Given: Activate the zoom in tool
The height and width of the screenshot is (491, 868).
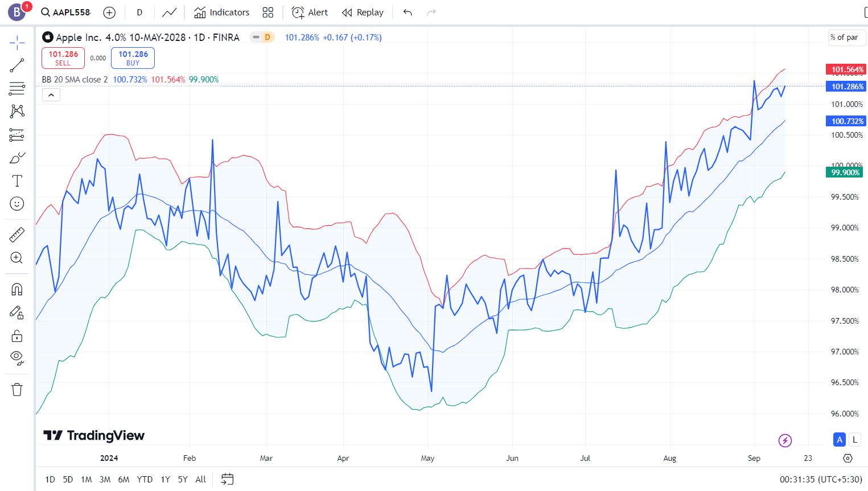Looking at the screenshot, I should click(x=17, y=258).
